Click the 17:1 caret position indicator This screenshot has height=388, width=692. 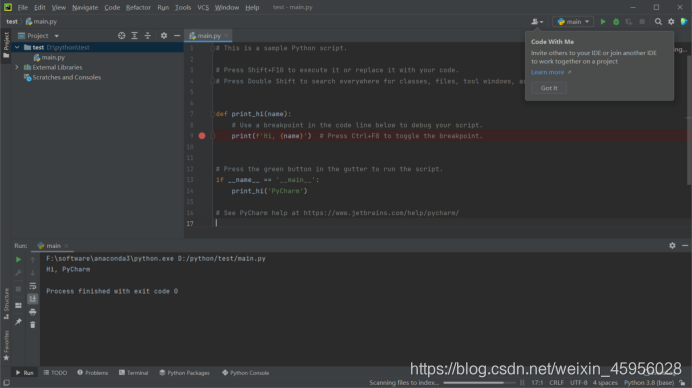537,383
